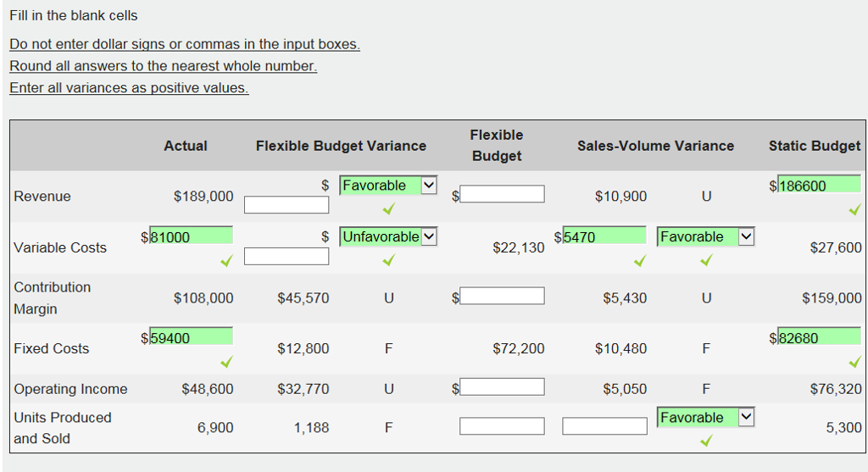Click the Operating Income Flexible Budget input

[502, 387]
